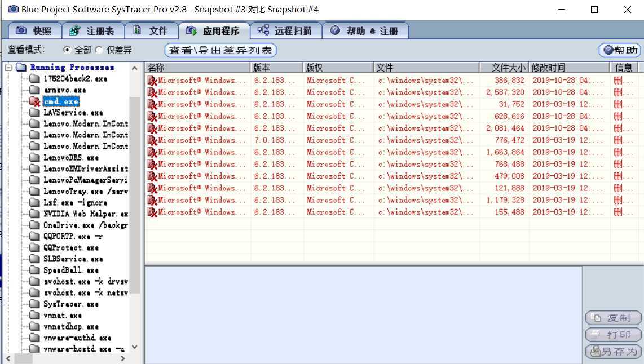
Task: Collapse the Running Processes tree node
Action: [x=8, y=67]
